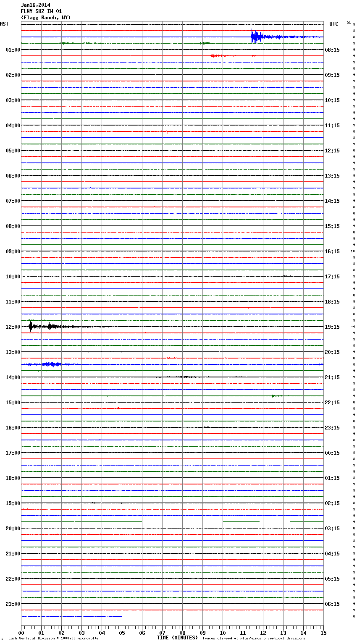Select minute tick label 11 on time axis
357x644 pixels.
point(243,633)
